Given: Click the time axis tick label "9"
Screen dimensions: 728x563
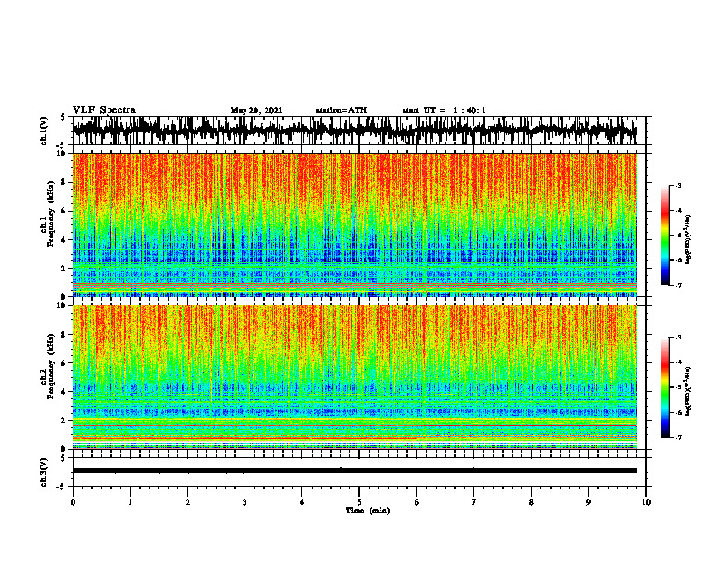Looking at the screenshot, I should tap(588, 502).
